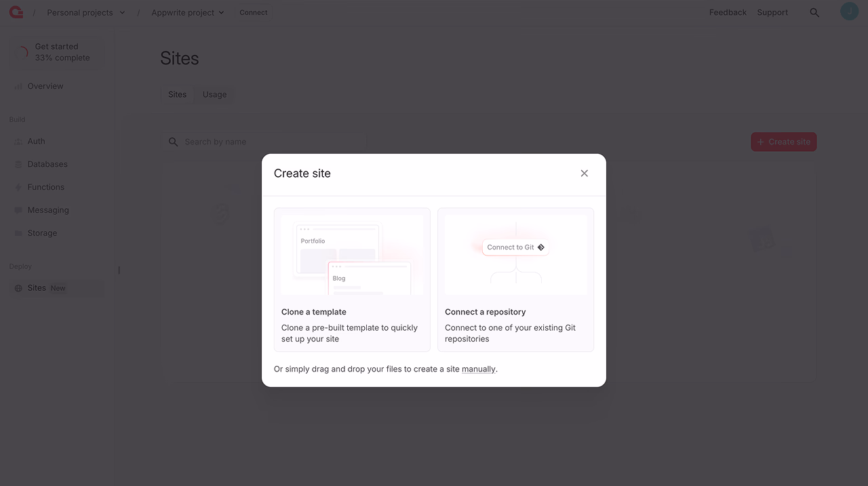Viewport: 868px width, 486px height.
Task: Choose the Clone a template card
Action: click(352, 279)
